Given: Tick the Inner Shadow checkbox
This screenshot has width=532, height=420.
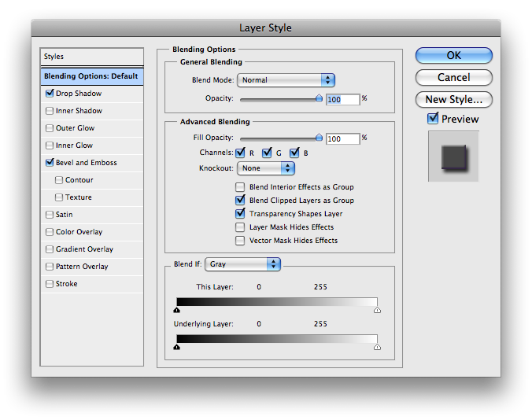Looking at the screenshot, I should point(50,111).
